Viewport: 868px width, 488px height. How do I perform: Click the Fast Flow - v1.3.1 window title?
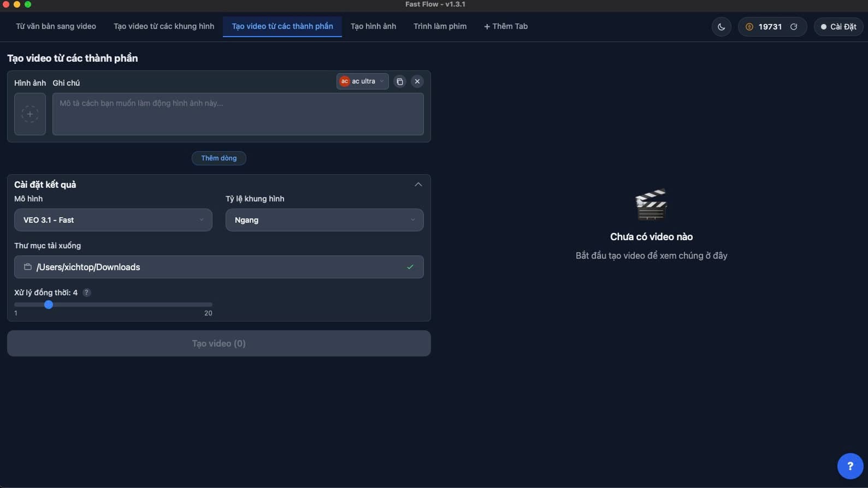[x=435, y=4]
